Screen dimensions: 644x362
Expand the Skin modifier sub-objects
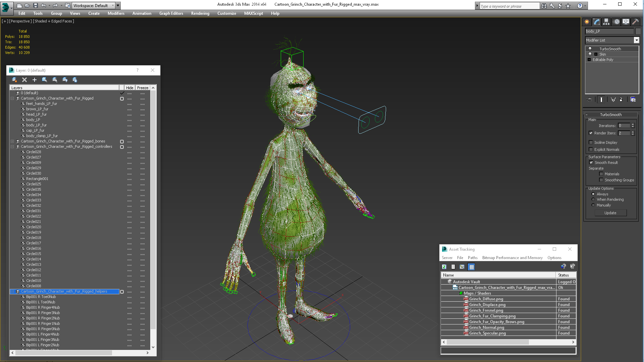(596, 54)
